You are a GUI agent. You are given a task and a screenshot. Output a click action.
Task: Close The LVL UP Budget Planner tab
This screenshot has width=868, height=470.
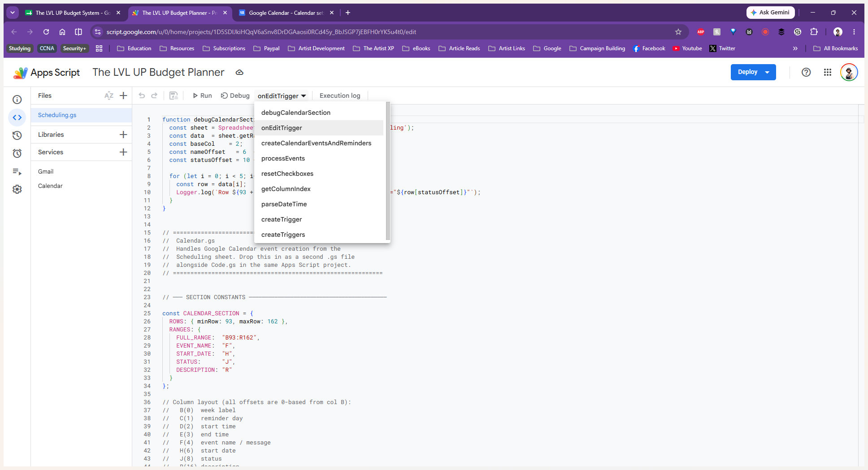(225, 13)
